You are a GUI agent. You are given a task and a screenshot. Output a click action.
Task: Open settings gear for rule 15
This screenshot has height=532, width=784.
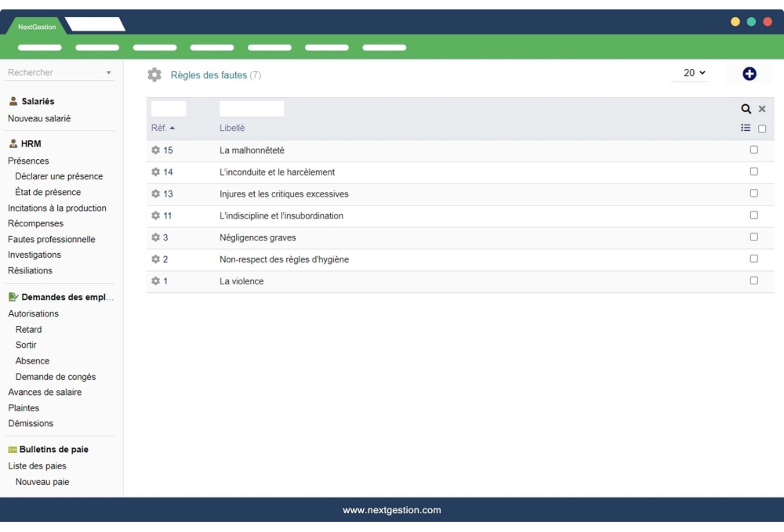155,150
